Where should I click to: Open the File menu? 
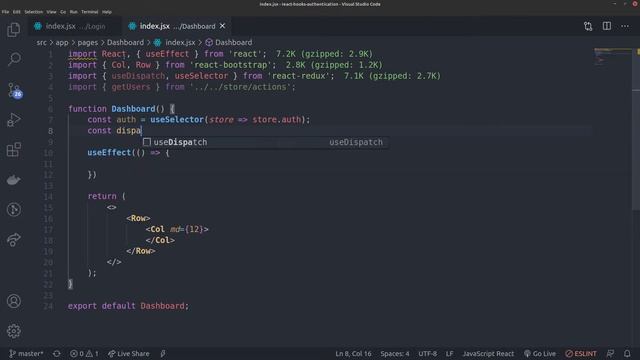5,12
